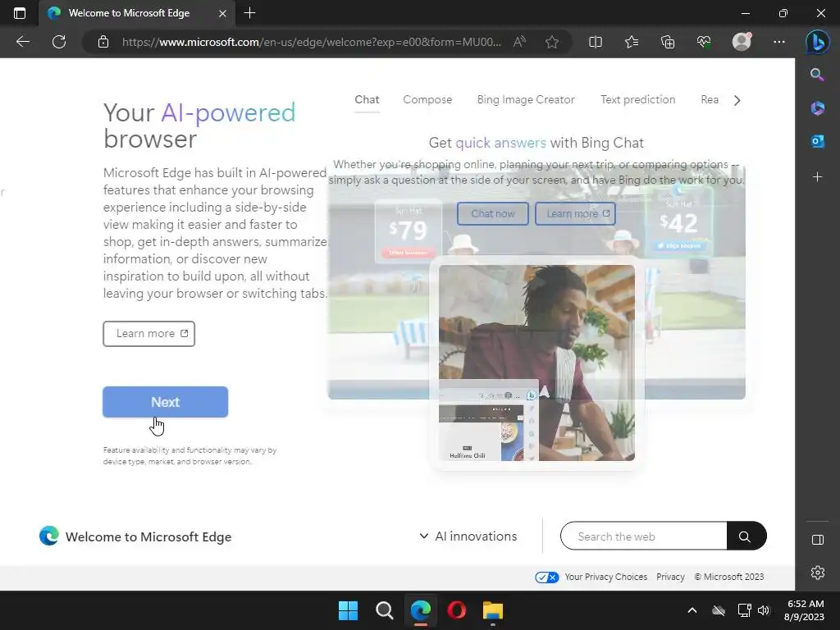Open the profile avatar
The width and height of the screenshot is (840, 630).
[x=742, y=41]
